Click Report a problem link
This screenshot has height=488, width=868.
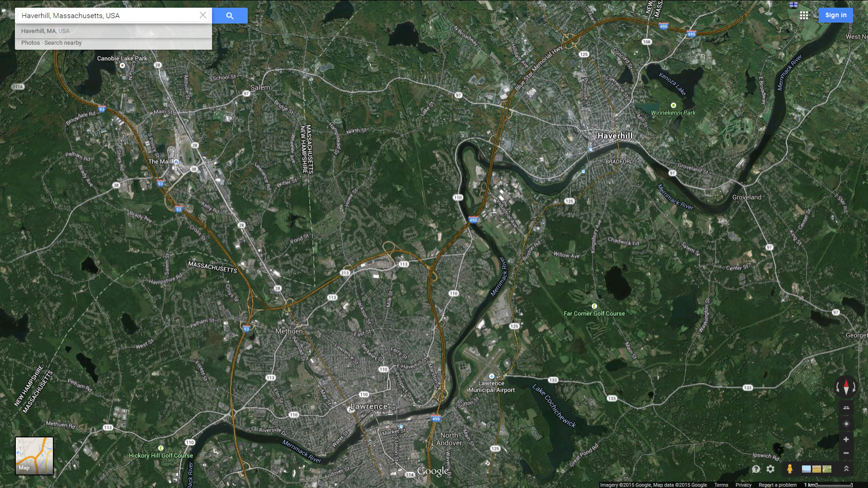click(778, 485)
